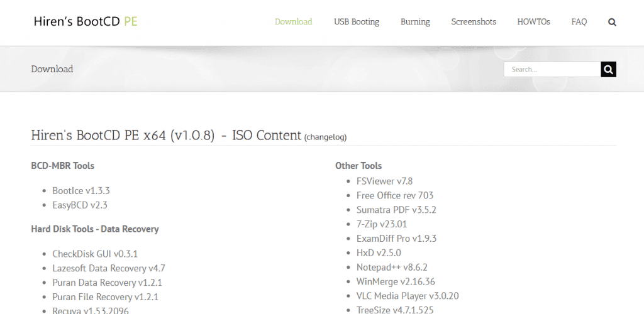The width and height of the screenshot is (644, 314).
Task: Go to the USB Booting page
Action: pos(356,22)
